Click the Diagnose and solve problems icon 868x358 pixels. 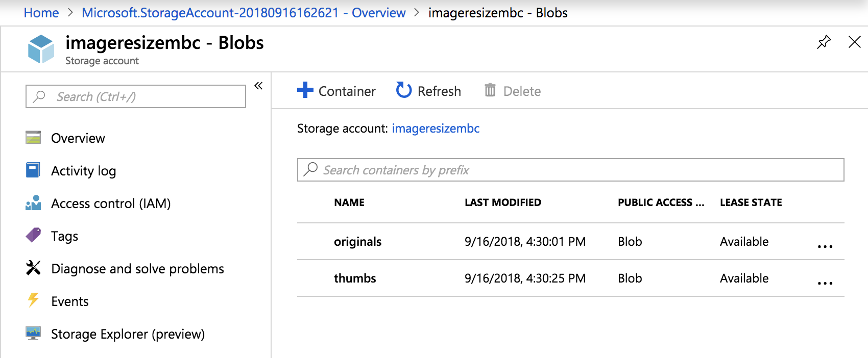point(33,268)
